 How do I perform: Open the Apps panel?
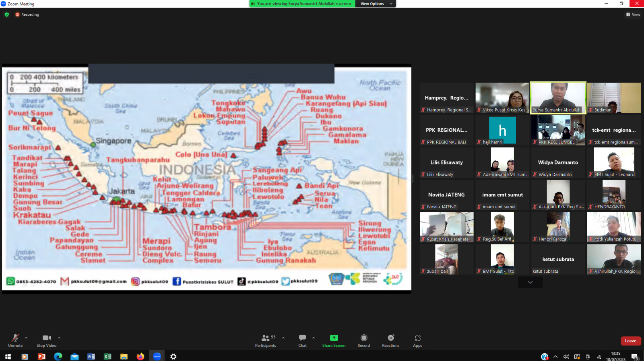pos(417,340)
